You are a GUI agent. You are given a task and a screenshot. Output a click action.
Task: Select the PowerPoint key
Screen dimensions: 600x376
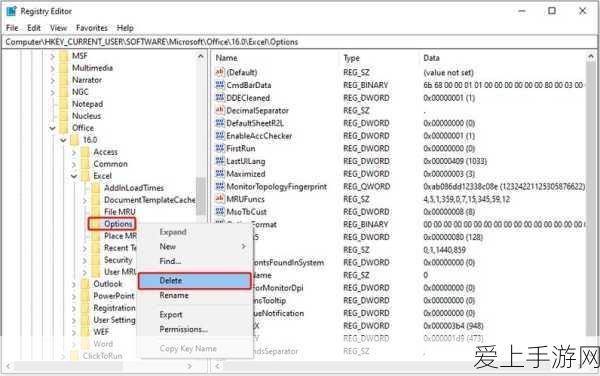pyautogui.click(x=114, y=296)
